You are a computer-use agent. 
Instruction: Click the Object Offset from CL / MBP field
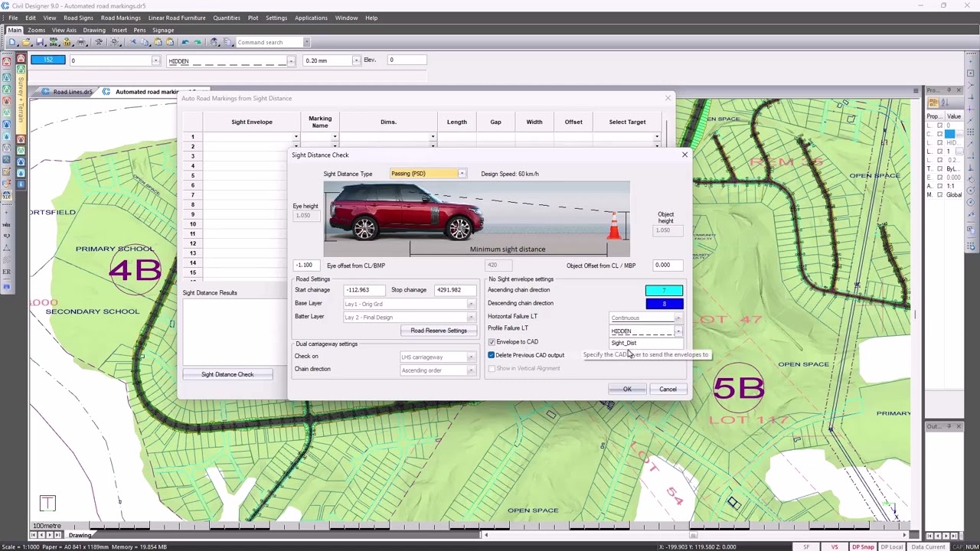[x=668, y=266]
